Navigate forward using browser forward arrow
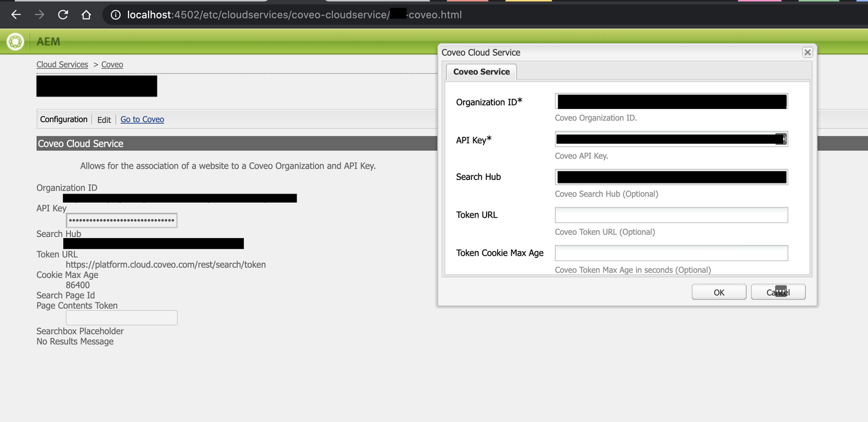 pyautogui.click(x=39, y=14)
